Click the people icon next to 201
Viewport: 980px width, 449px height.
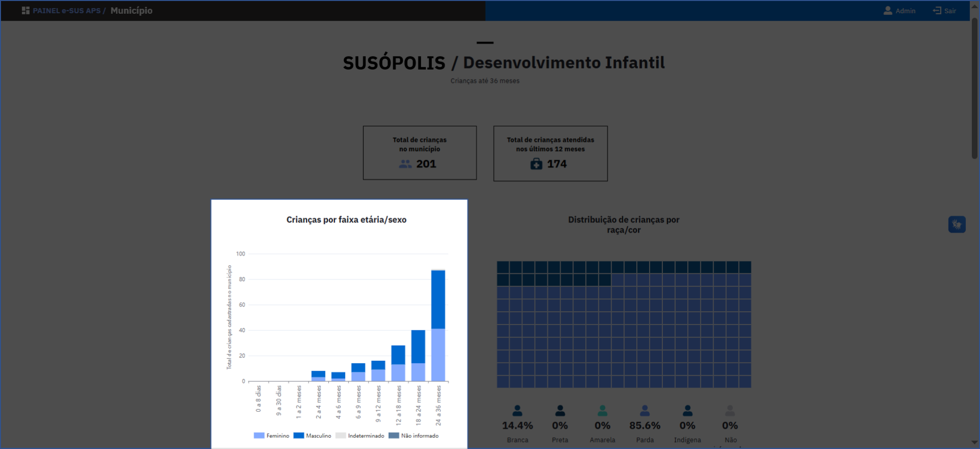pos(405,164)
